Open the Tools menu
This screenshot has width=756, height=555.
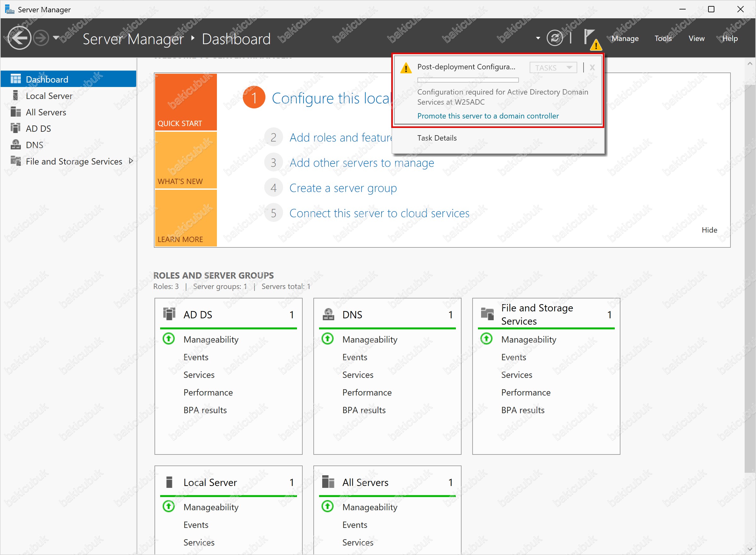point(663,38)
